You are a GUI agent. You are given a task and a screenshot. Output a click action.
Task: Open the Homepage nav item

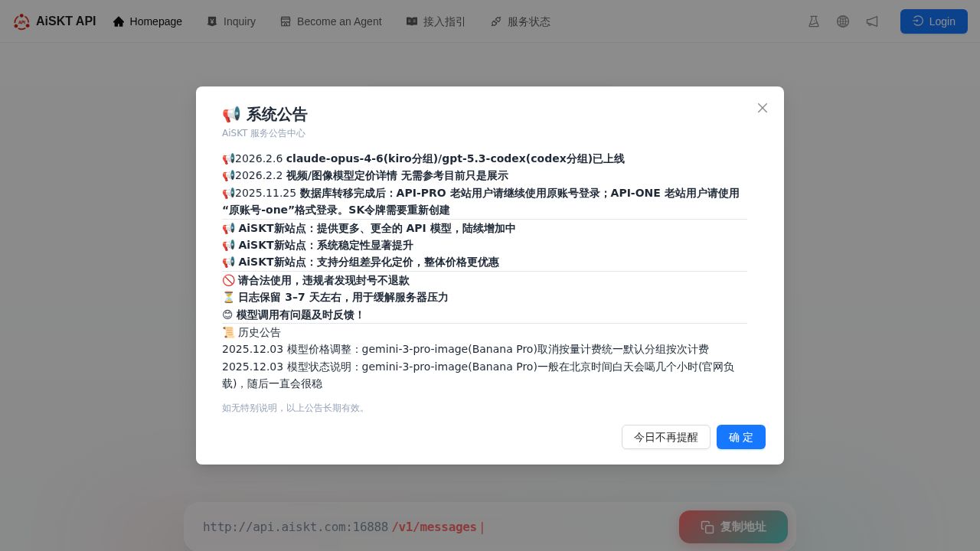[x=148, y=21]
